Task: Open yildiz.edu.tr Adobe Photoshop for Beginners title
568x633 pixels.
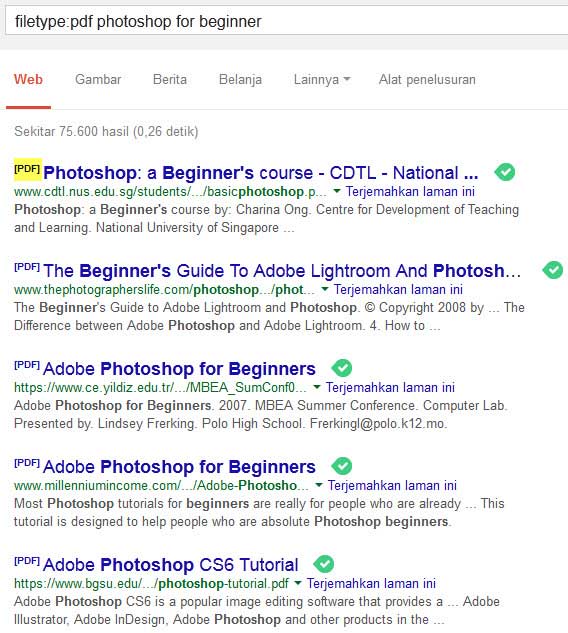Action: coord(179,369)
